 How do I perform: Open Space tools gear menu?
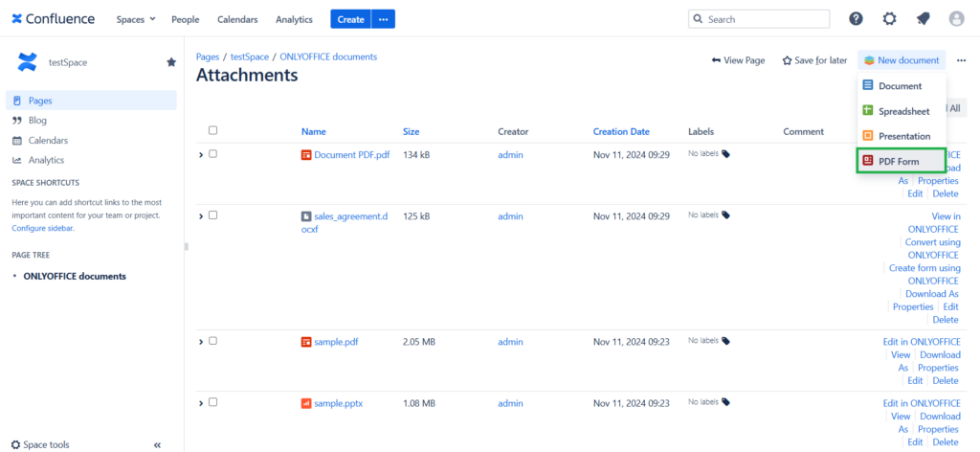tap(40, 445)
